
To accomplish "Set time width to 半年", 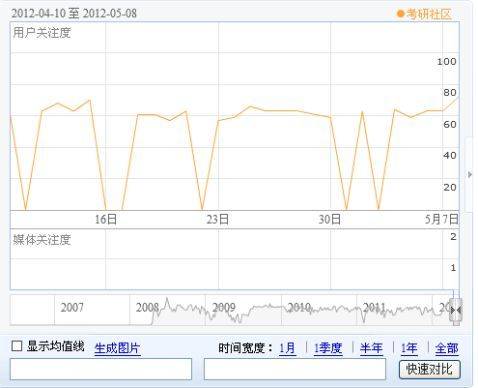I will point(371,348).
